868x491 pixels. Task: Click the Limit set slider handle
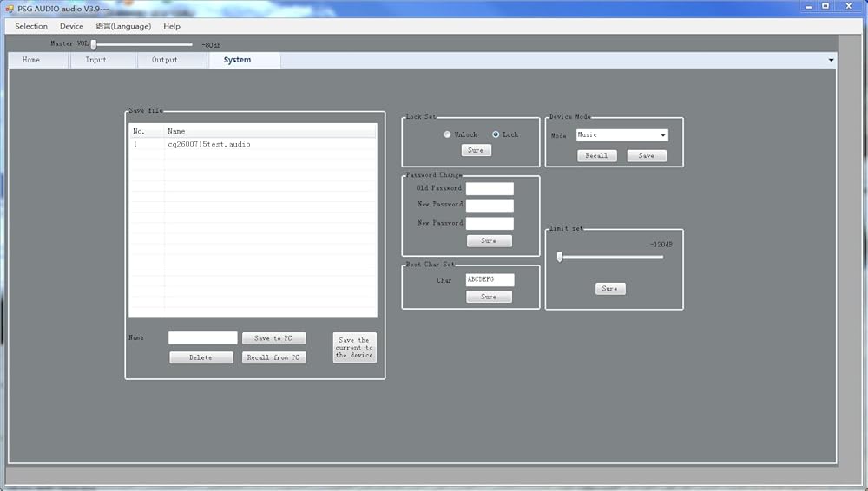[x=560, y=257]
